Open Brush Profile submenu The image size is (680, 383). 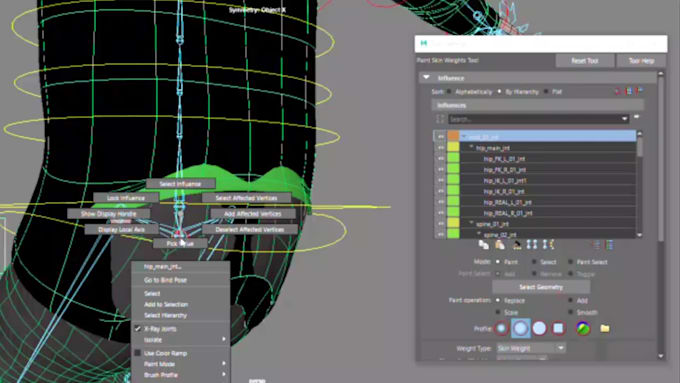(x=181, y=375)
